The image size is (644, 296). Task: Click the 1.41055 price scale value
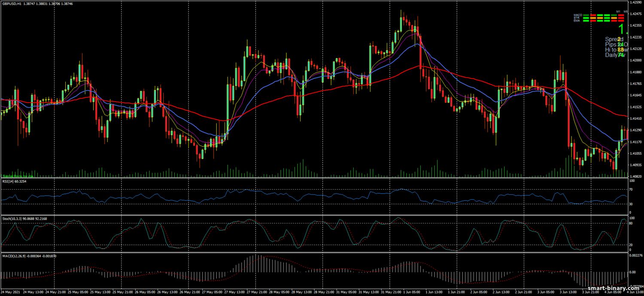(x=636, y=153)
